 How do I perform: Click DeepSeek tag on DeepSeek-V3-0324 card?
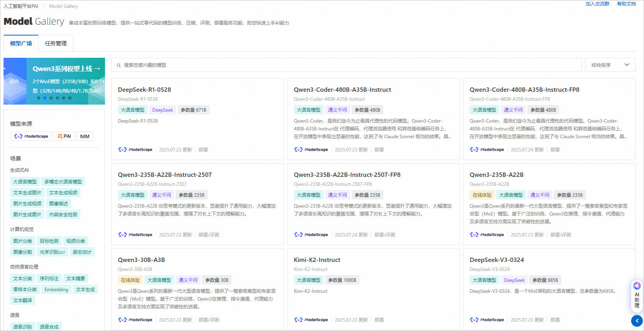tap(514, 280)
